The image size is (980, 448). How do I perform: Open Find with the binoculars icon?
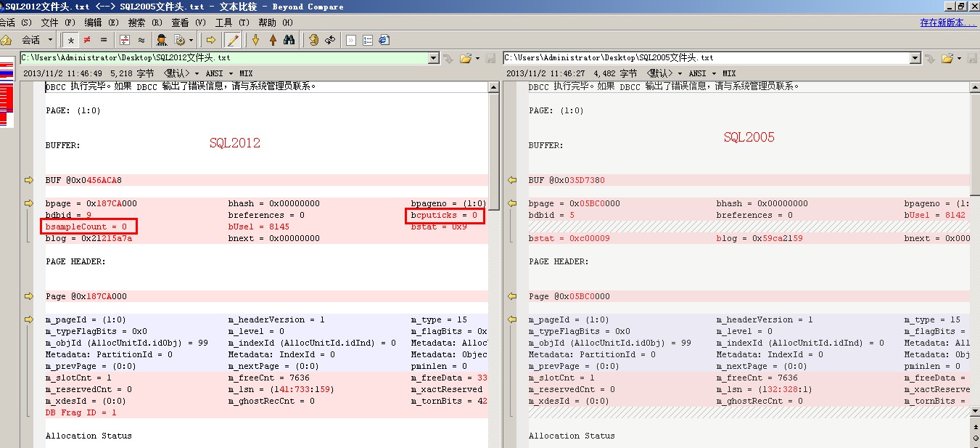tap(289, 40)
